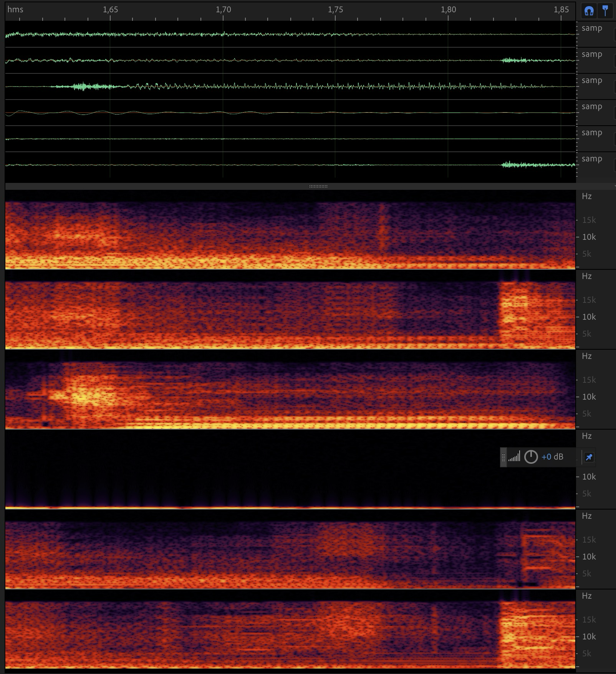Click the 1,70 mark on time ruler

[x=223, y=10]
